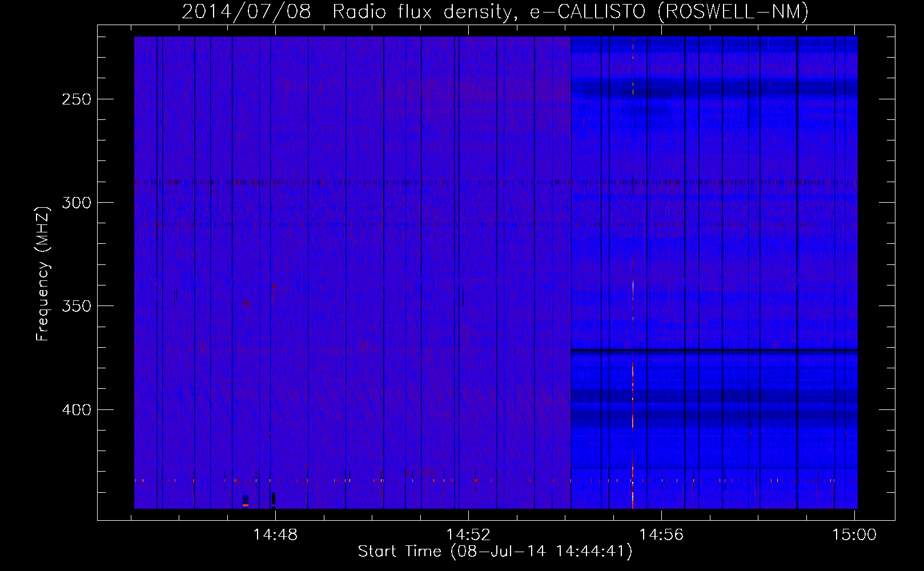This screenshot has height=571, width=924.
Task: Click the plot title 'Radio flux density, e-CALLISTO (ROSWELL-NM)'
Action: pyautogui.click(x=571, y=11)
